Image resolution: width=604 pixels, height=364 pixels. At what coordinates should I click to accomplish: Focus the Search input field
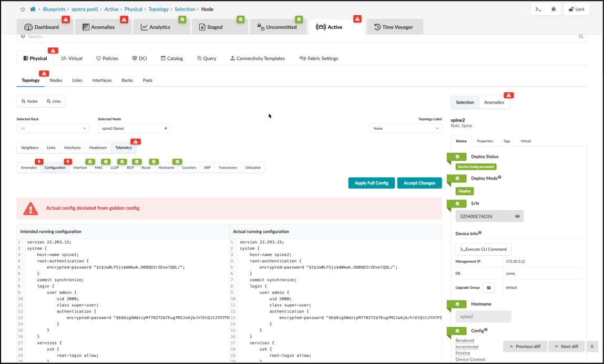[301, 37]
